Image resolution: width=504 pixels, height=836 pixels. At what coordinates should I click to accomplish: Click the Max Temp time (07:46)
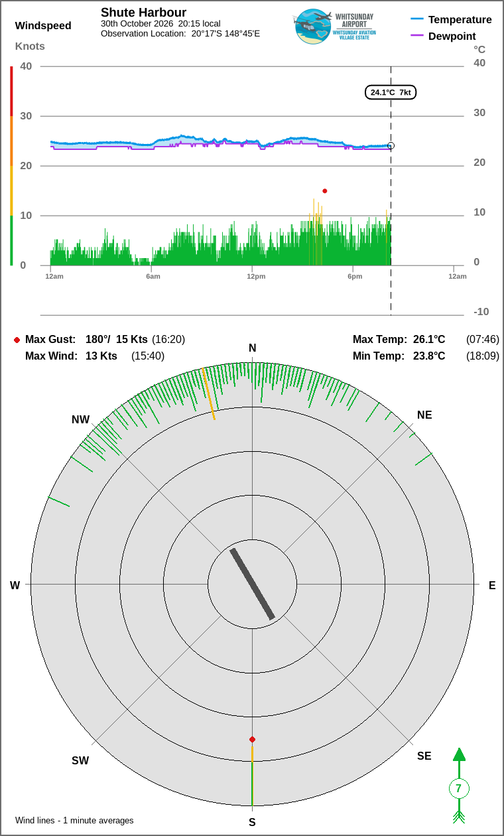pos(483,340)
